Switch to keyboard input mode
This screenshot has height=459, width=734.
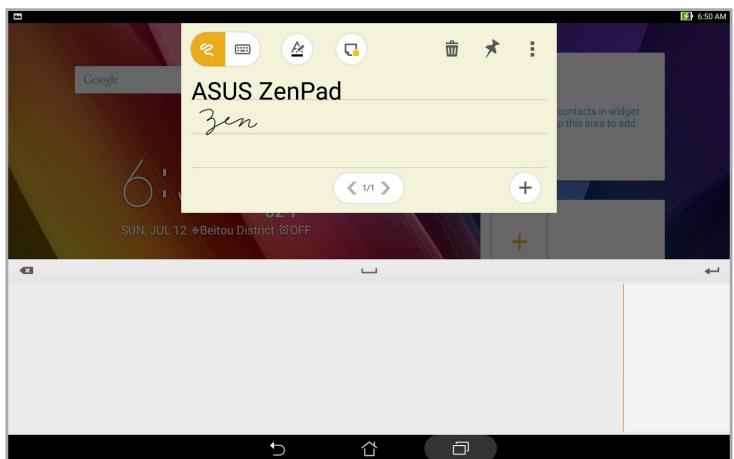pyautogui.click(x=242, y=49)
